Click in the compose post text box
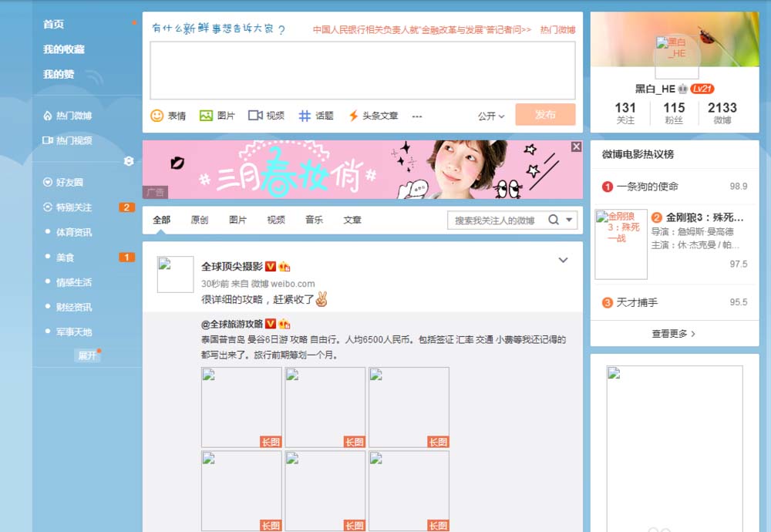 362,70
